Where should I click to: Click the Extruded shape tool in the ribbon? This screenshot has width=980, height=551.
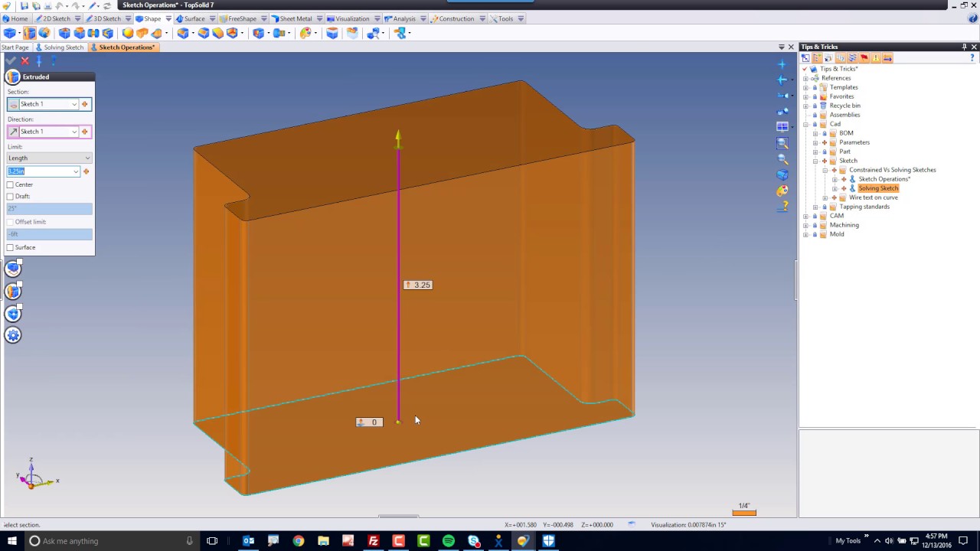coord(29,33)
